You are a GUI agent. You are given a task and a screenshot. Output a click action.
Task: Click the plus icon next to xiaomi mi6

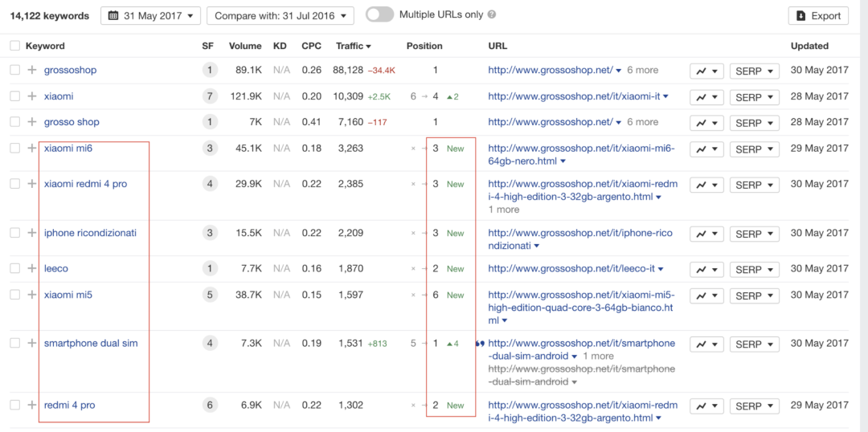[31, 149]
